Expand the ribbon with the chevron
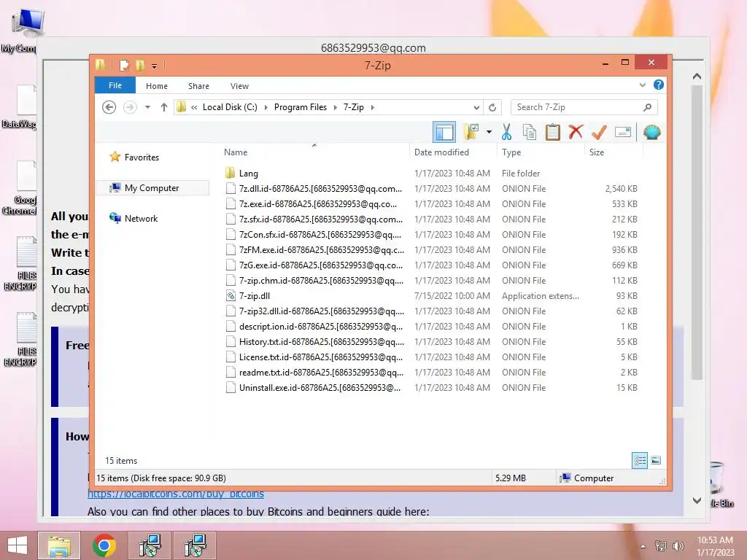Image resolution: width=747 pixels, height=560 pixels. click(642, 85)
